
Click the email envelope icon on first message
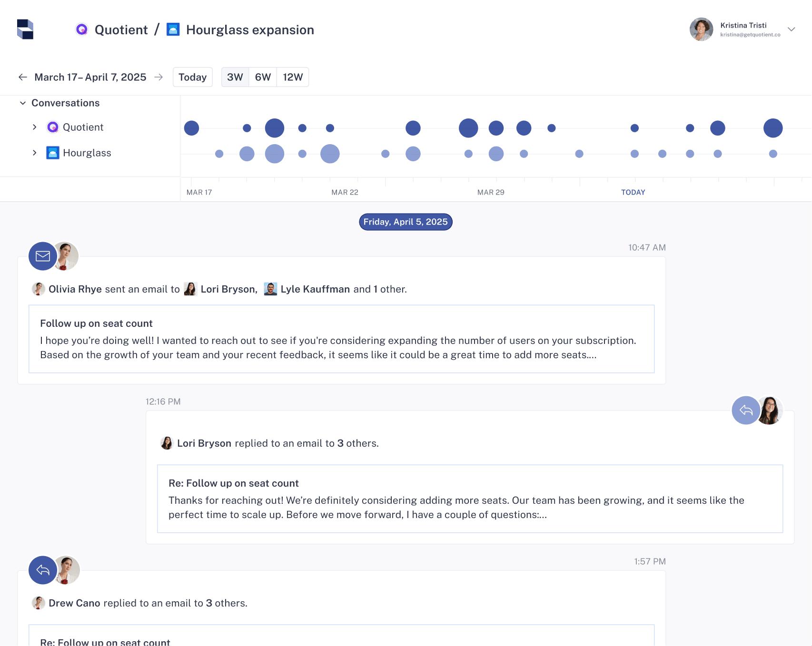tap(43, 256)
